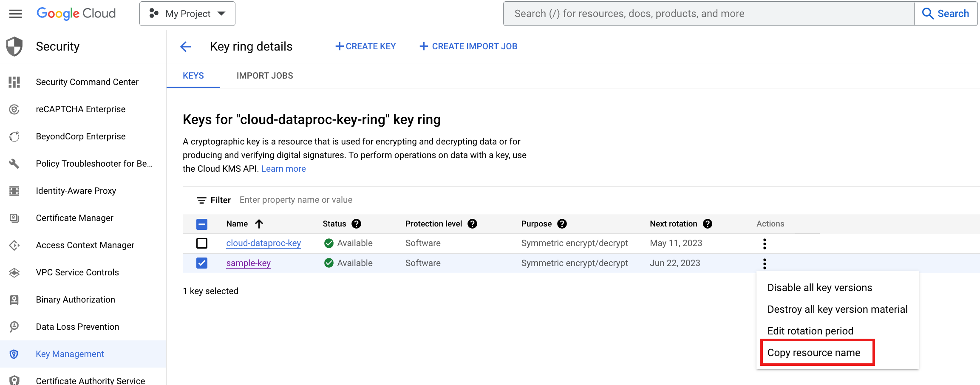Open BeyondCorp Enterprise from the sidebar
This screenshot has width=980, height=385.
[81, 136]
